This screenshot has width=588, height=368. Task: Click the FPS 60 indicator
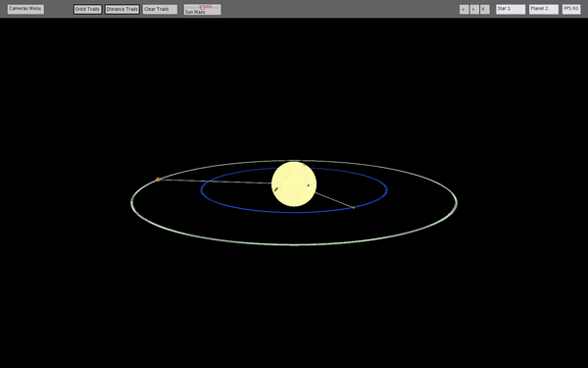click(x=571, y=10)
